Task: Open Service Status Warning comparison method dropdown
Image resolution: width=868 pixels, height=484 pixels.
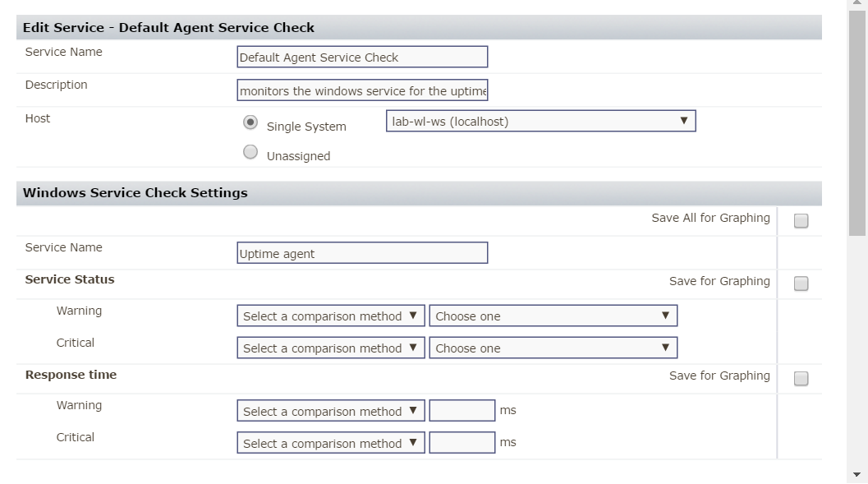Action: click(x=331, y=316)
